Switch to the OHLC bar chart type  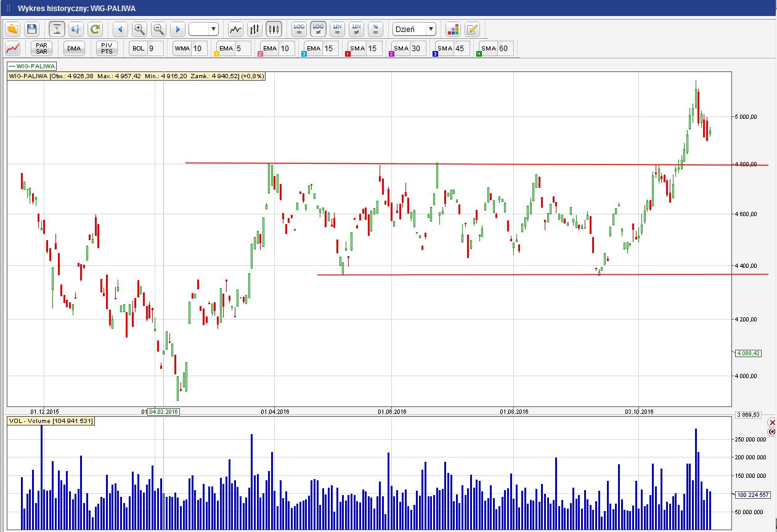point(254,29)
